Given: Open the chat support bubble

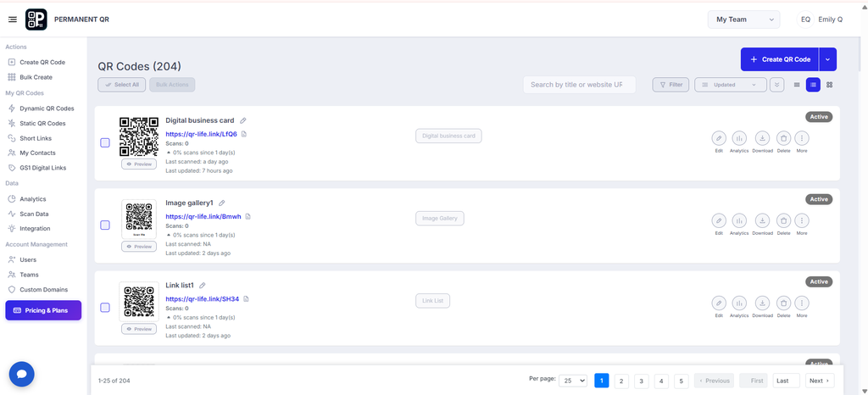Looking at the screenshot, I should click(x=21, y=374).
